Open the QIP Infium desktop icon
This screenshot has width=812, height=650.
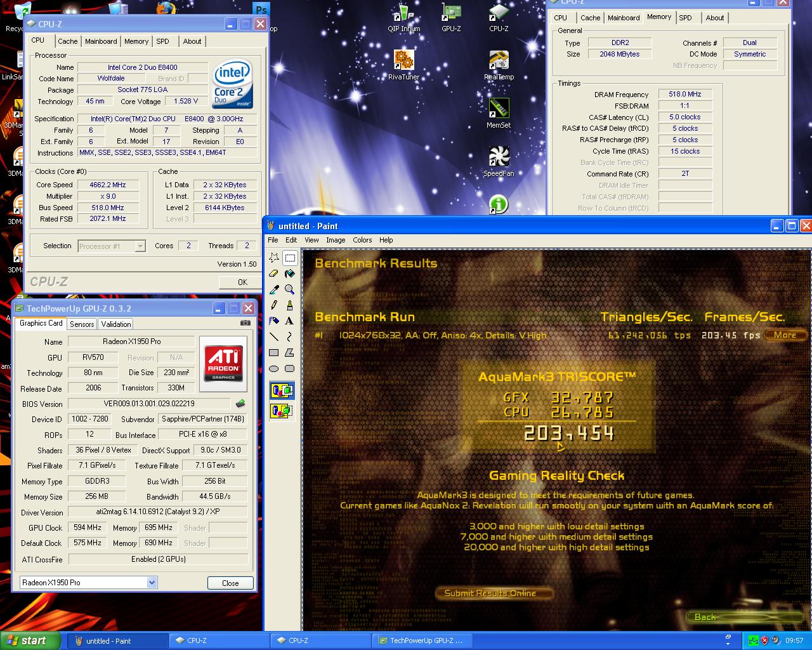pos(403,17)
